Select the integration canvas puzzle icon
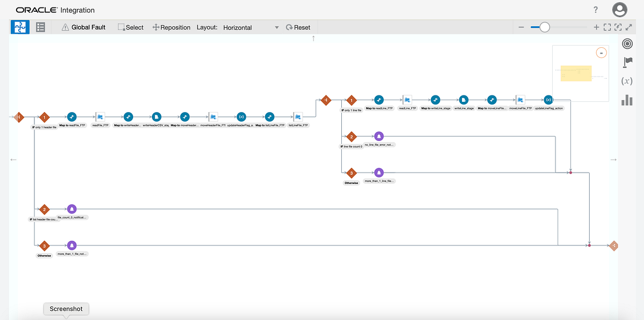The width and height of the screenshot is (644, 320). pyautogui.click(x=20, y=27)
